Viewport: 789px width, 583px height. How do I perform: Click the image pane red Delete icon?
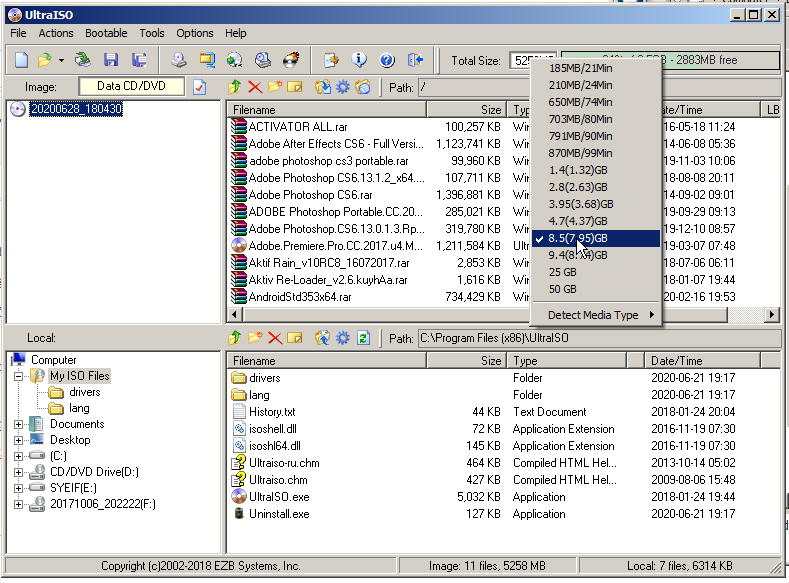click(x=255, y=87)
